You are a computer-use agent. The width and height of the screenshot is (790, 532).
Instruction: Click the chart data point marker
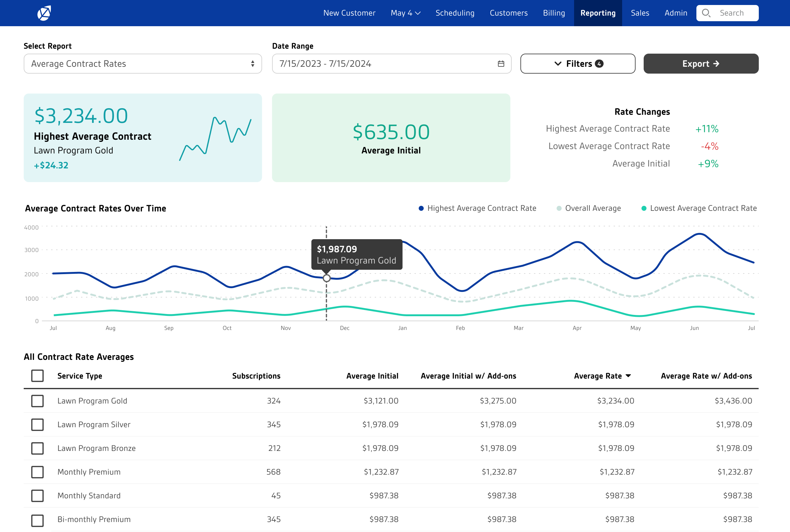tap(326, 278)
